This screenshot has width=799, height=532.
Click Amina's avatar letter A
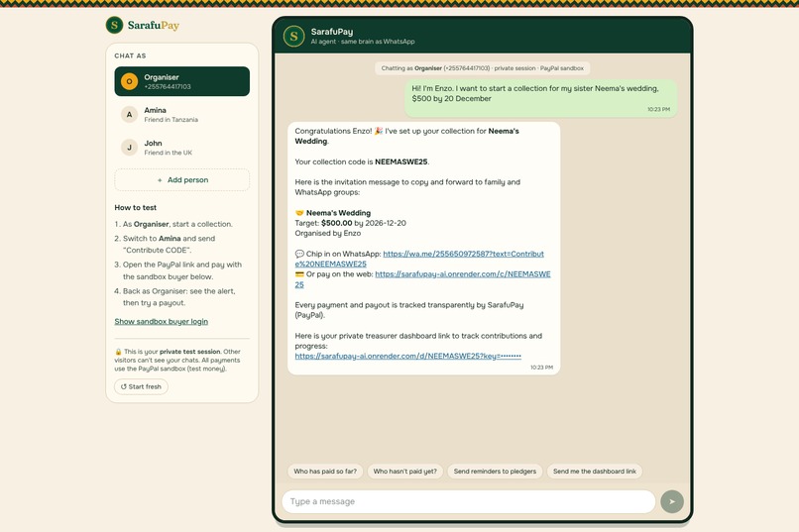[130, 115]
